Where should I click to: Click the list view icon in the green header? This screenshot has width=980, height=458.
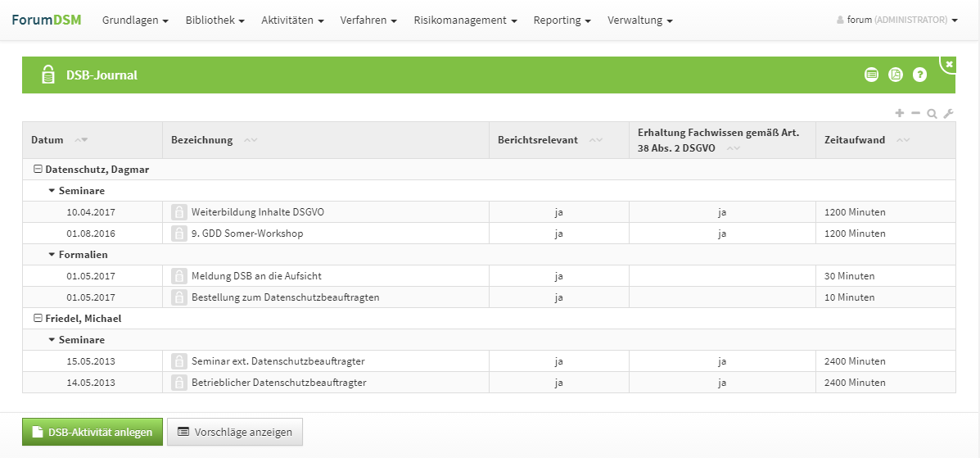871,75
